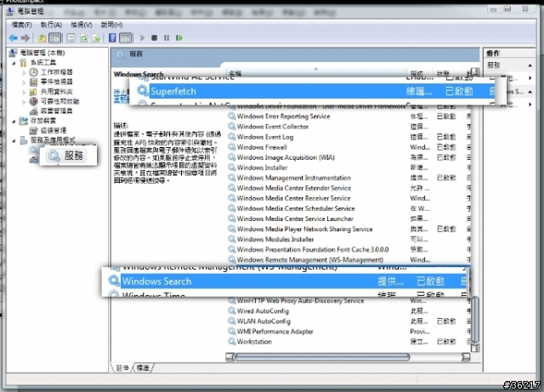The image size is (544, 392).
Task: Expand the 事件檢視器 tree node
Action: [24, 82]
